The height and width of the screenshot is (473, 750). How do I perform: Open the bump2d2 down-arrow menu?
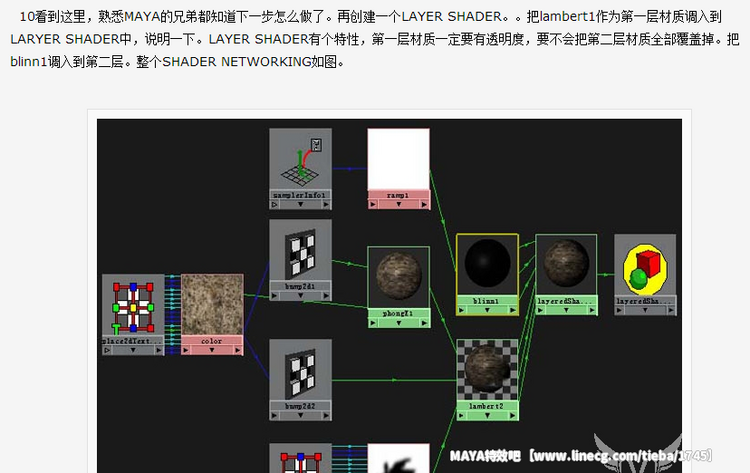pos(300,416)
